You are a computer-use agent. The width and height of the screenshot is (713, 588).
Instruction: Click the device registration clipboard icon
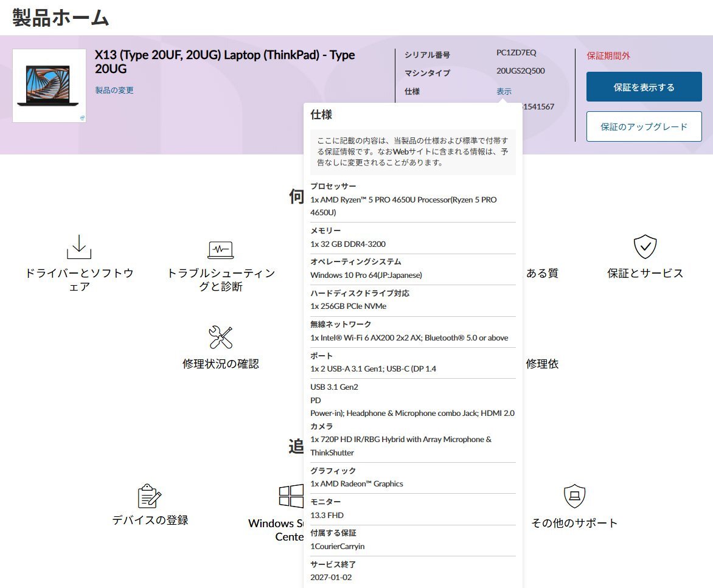pyautogui.click(x=150, y=496)
